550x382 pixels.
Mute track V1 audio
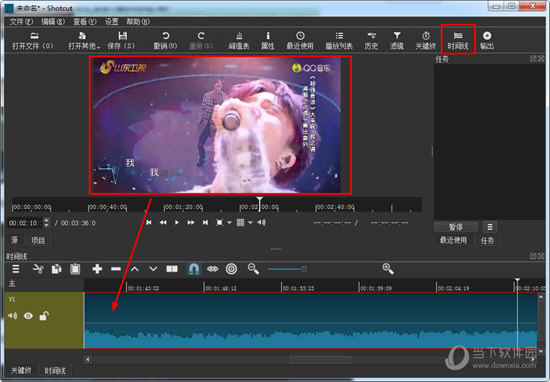13,316
